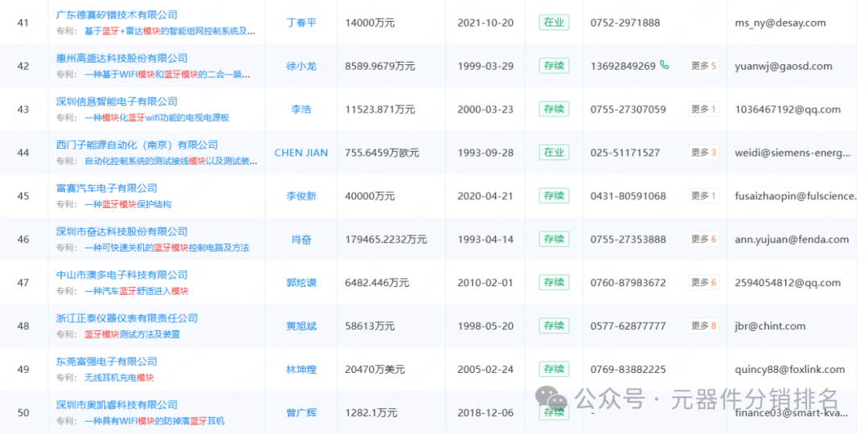Image resolution: width=868 pixels, height=434 pixels.
Task: Open patent 无线耳机充电模块
Action: [119, 378]
